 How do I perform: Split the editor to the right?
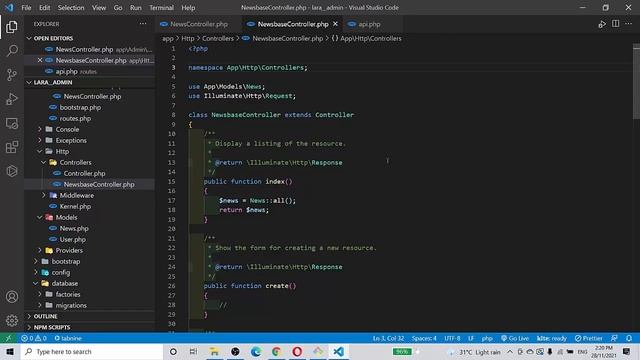click(x=616, y=24)
